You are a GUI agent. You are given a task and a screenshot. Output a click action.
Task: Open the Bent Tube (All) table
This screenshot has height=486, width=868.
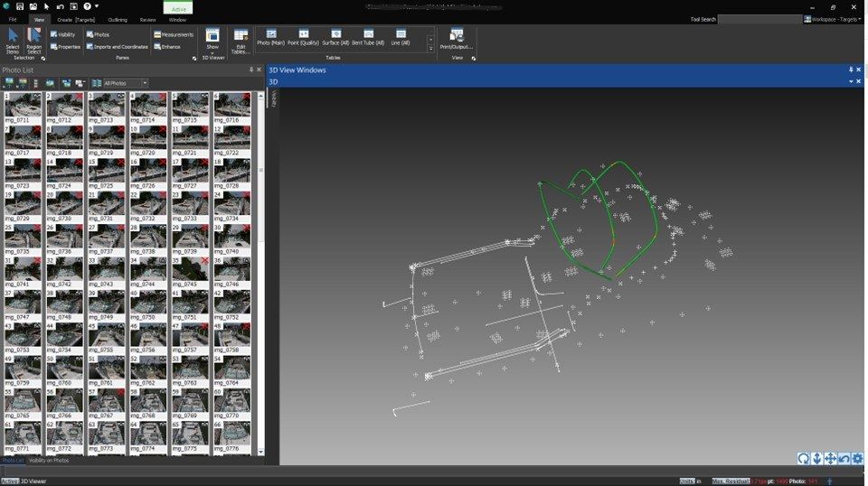pos(368,38)
